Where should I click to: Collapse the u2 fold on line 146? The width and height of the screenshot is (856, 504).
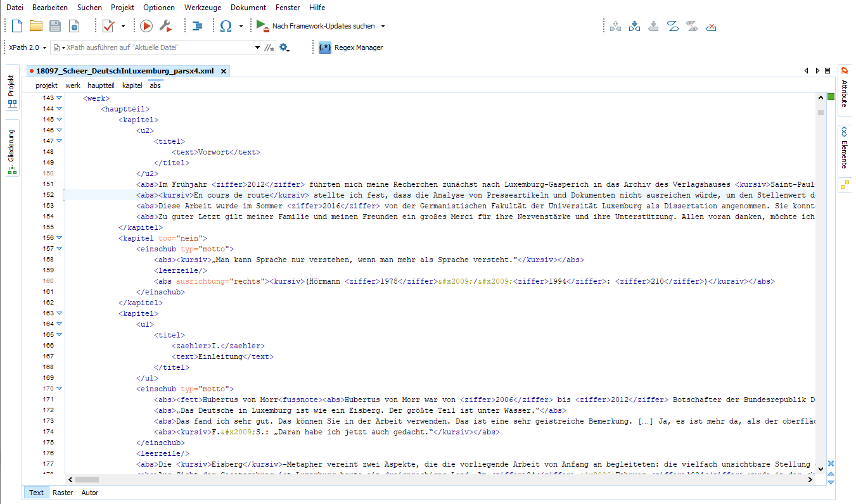60,130
